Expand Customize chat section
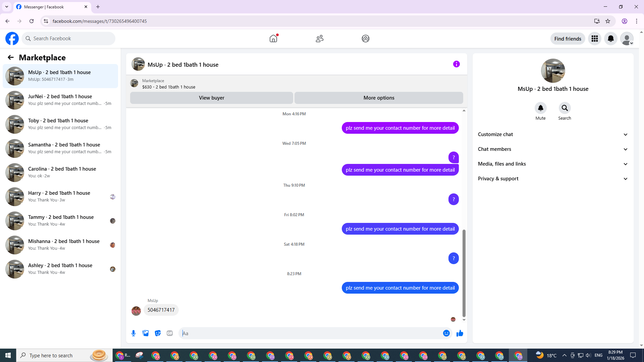This screenshot has width=644, height=362. click(553, 134)
